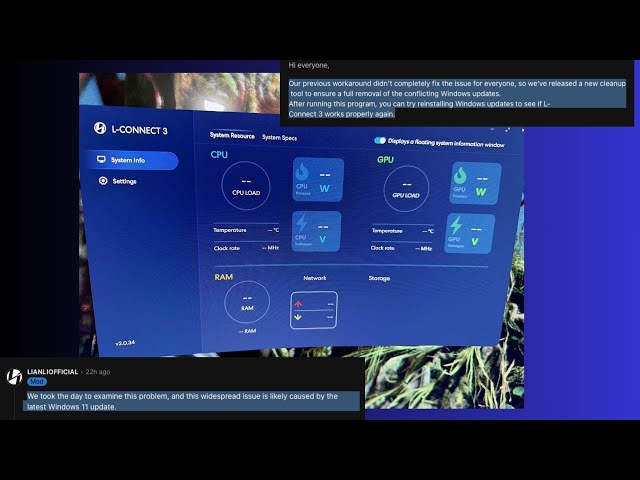640x480 pixels.
Task: Click the RAM circular gauge
Action: tap(247, 302)
